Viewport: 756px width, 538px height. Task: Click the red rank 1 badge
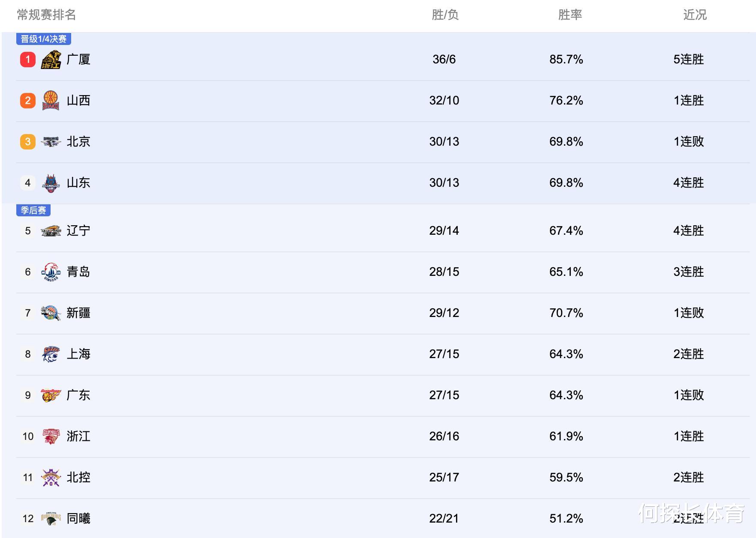point(28,60)
